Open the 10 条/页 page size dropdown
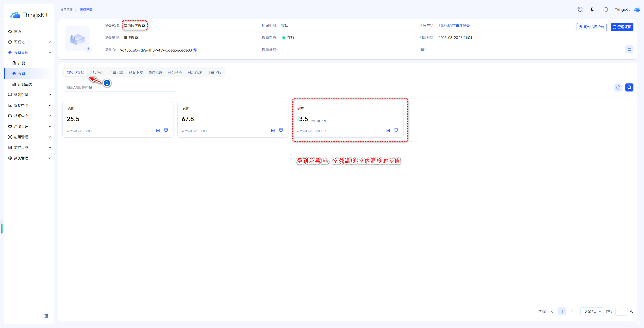Image resolution: width=644 pixels, height=328 pixels. point(592,311)
